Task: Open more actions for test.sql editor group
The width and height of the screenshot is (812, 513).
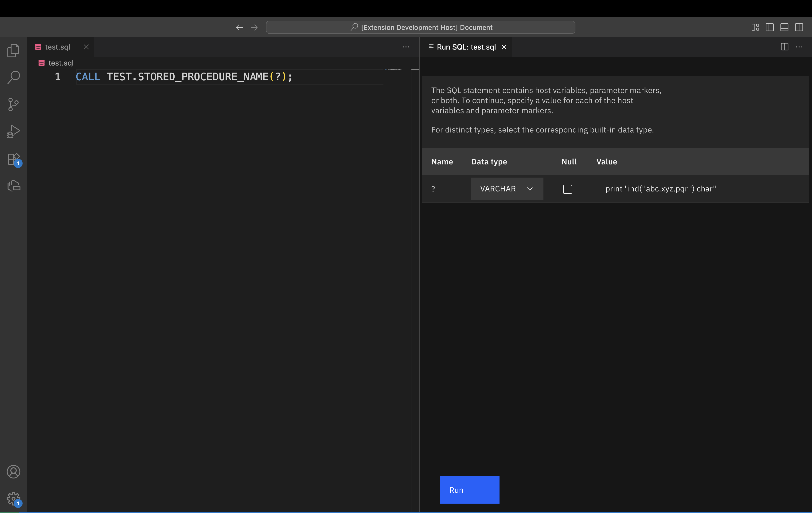Action: 406,47
